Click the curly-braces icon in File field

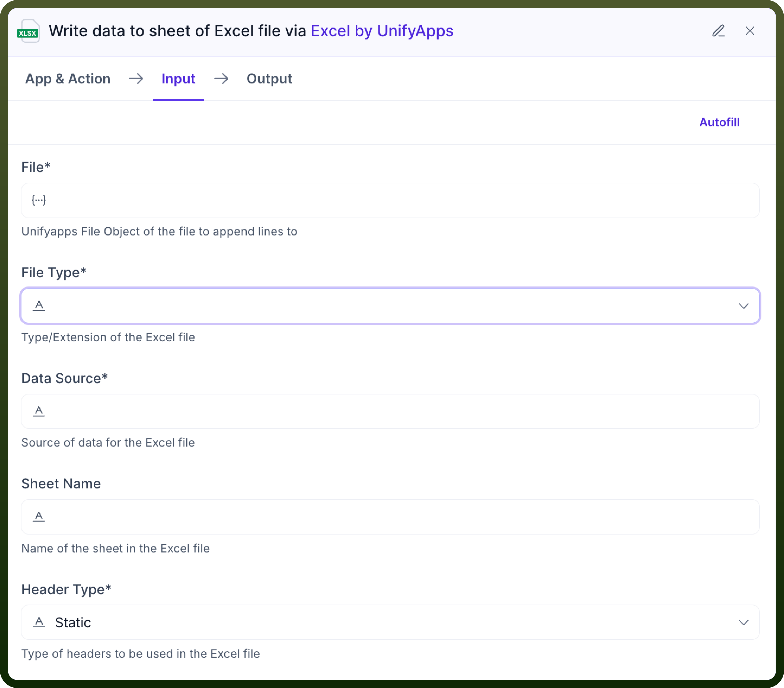(39, 200)
